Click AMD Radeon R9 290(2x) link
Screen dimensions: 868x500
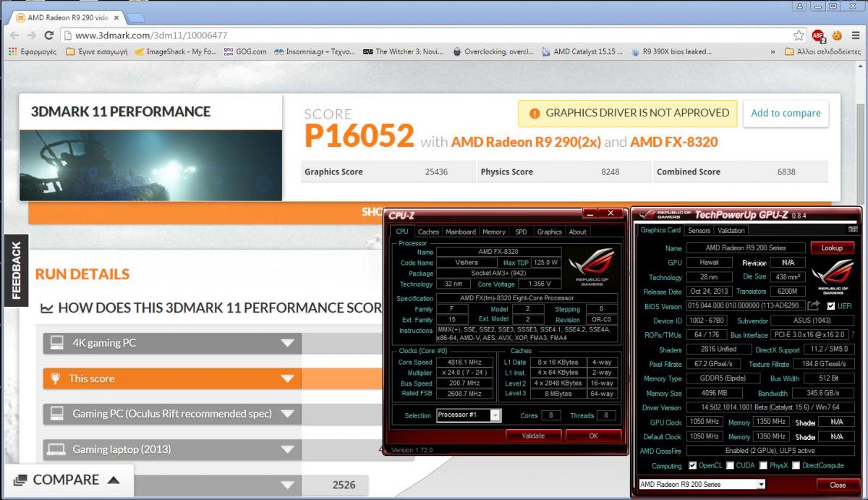526,142
